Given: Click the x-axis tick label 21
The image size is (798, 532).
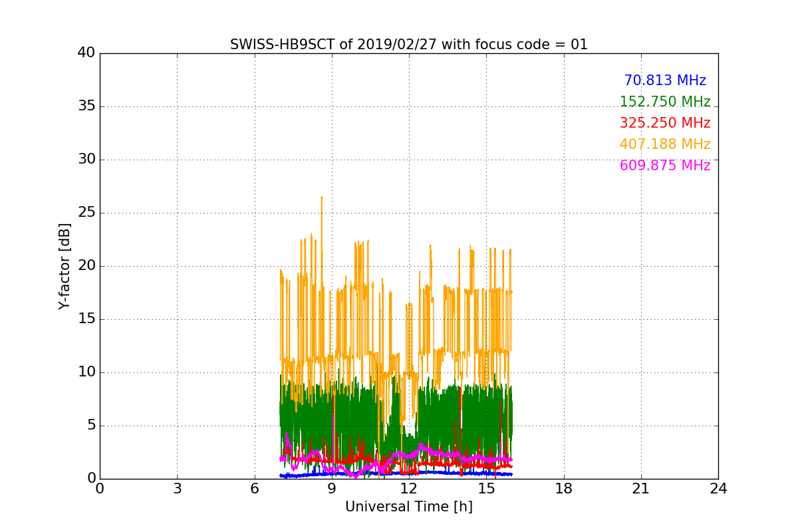Looking at the screenshot, I should tap(641, 488).
